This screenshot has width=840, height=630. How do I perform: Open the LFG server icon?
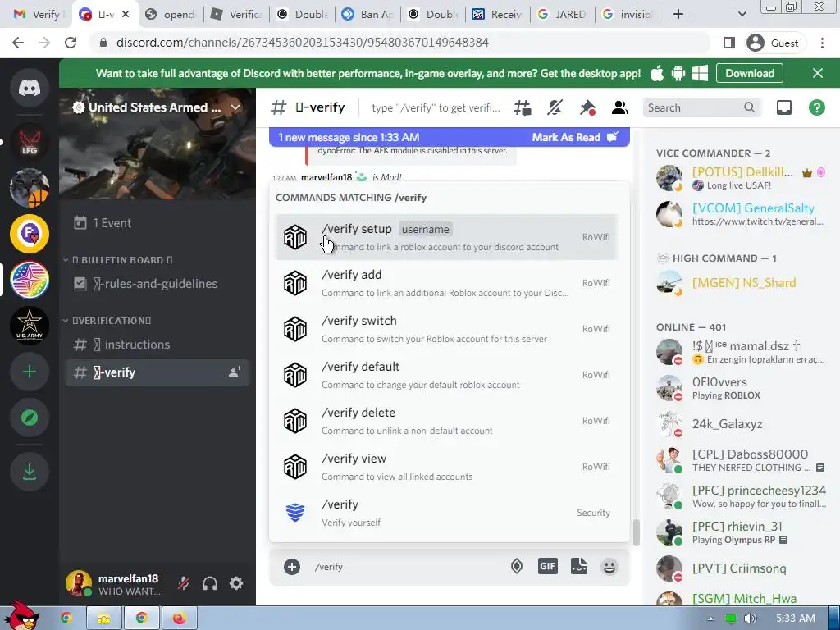click(30, 142)
